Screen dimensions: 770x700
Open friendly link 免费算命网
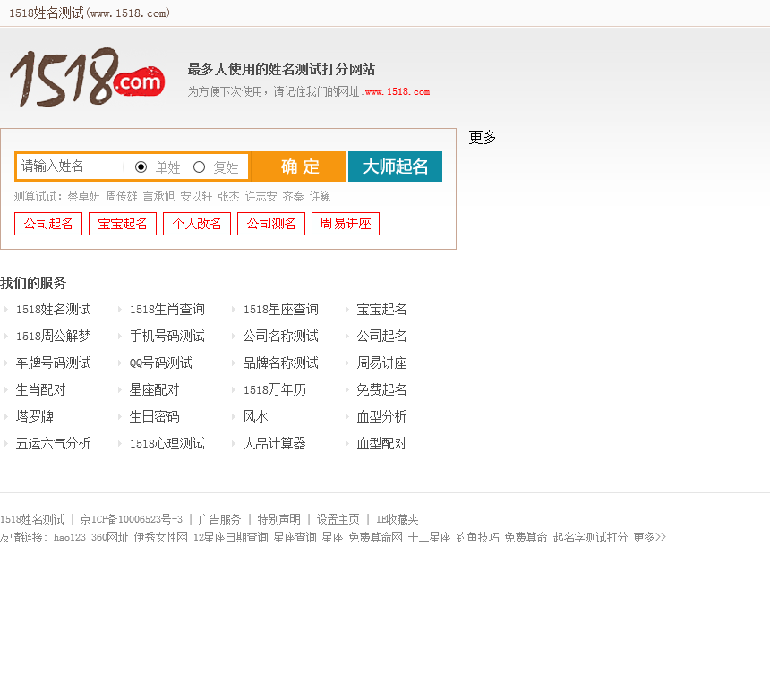376,537
